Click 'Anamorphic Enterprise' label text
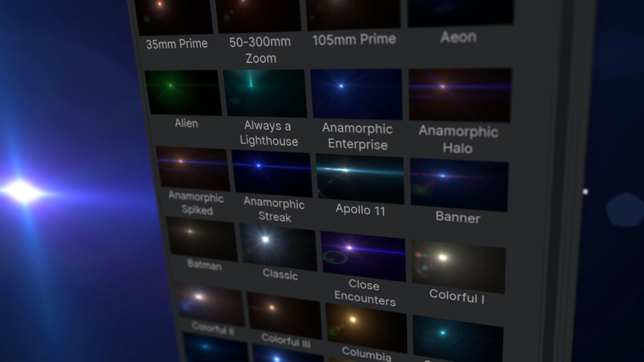 pyautogui.click(x=358, y=136)
